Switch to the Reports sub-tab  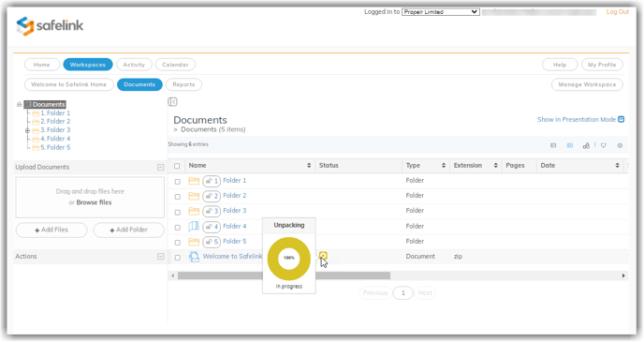183,84
